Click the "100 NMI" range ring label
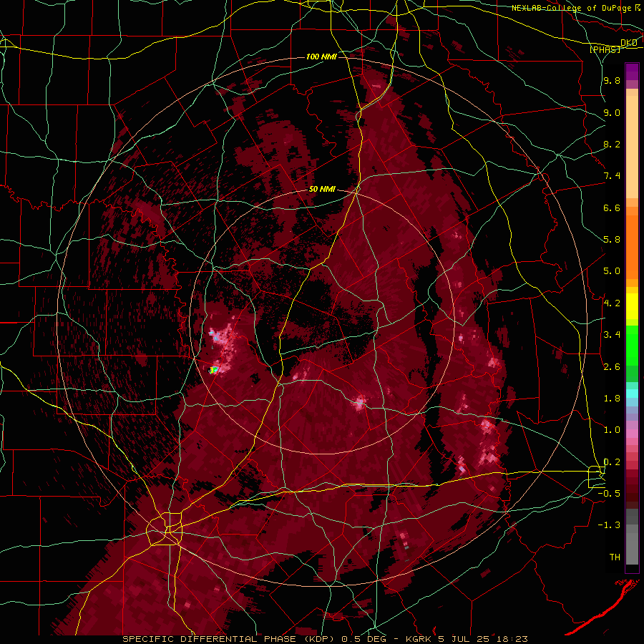 pyautogui.click(x=321, y=57)
